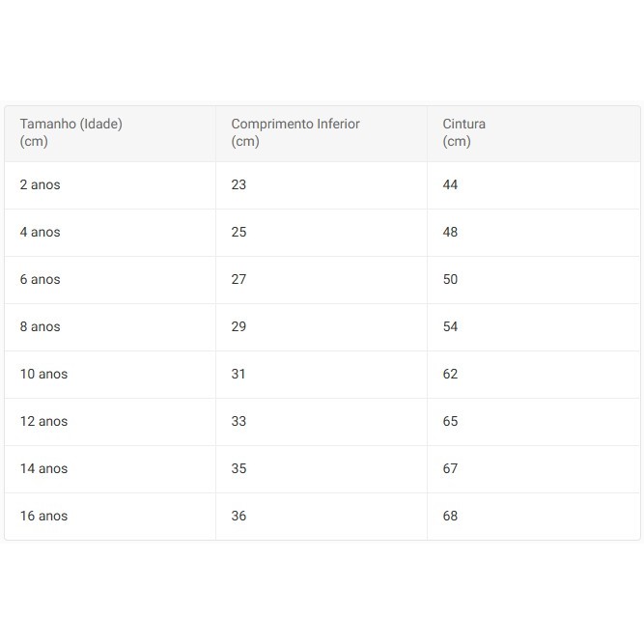
Task: Click the 12 anos size cell
Action: point(43,421)
